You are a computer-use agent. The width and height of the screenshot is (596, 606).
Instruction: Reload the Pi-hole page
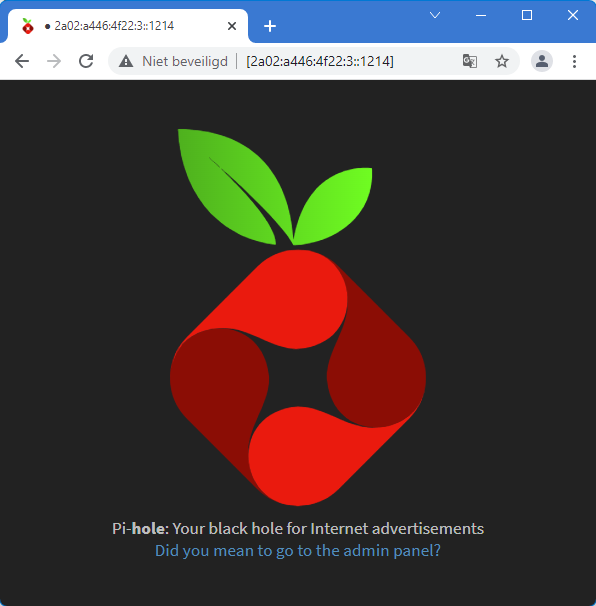(86, 61)
